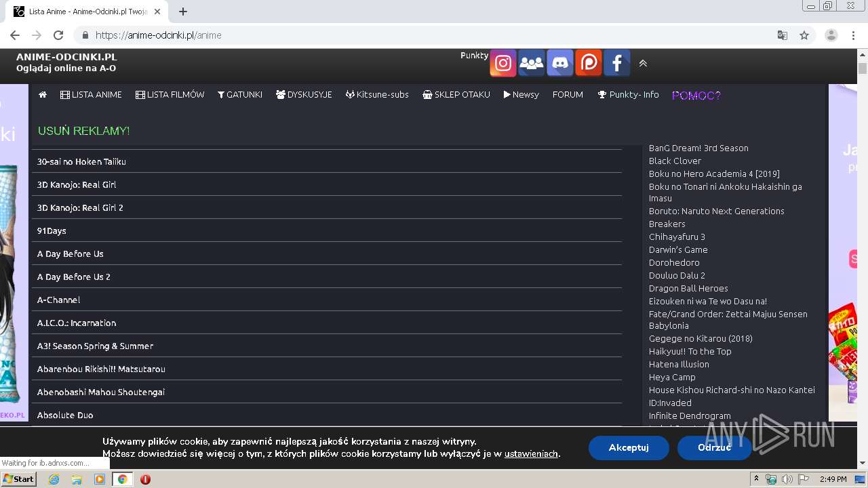
Task: Open Chrome profile avatar
Action: (831, 35)
